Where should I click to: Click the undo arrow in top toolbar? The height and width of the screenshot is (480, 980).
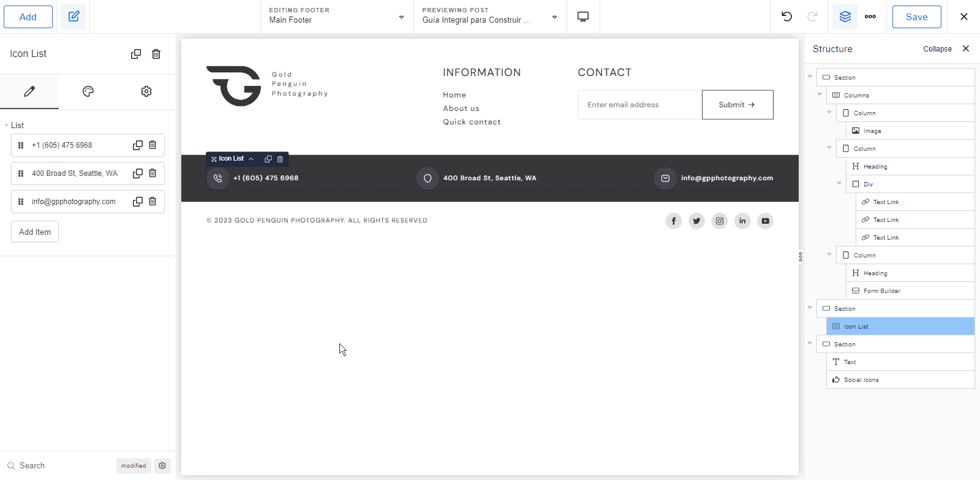tap(786, 17)
